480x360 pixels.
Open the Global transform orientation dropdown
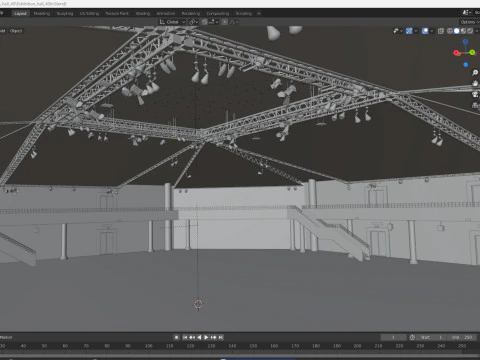click(172, 22)
